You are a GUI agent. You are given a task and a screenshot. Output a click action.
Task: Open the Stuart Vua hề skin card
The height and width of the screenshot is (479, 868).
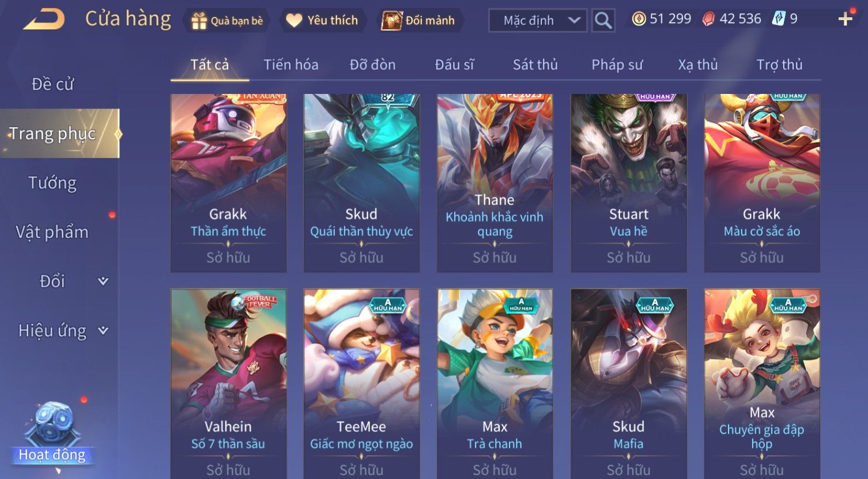coord(629,183)
